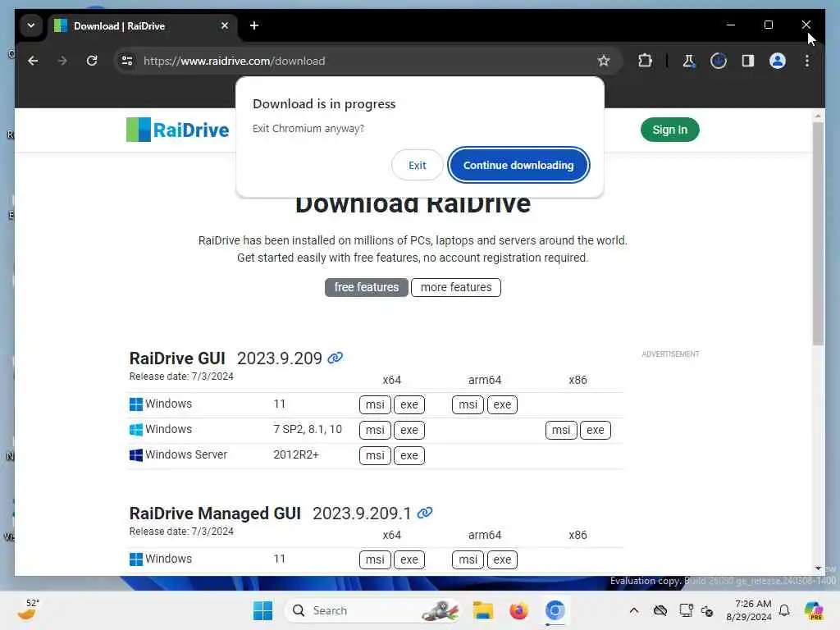Download RaiDrive GUI Windows 11 x64 msi
The height and width of the screenshot is (630, 840).
tap(375, 404)
